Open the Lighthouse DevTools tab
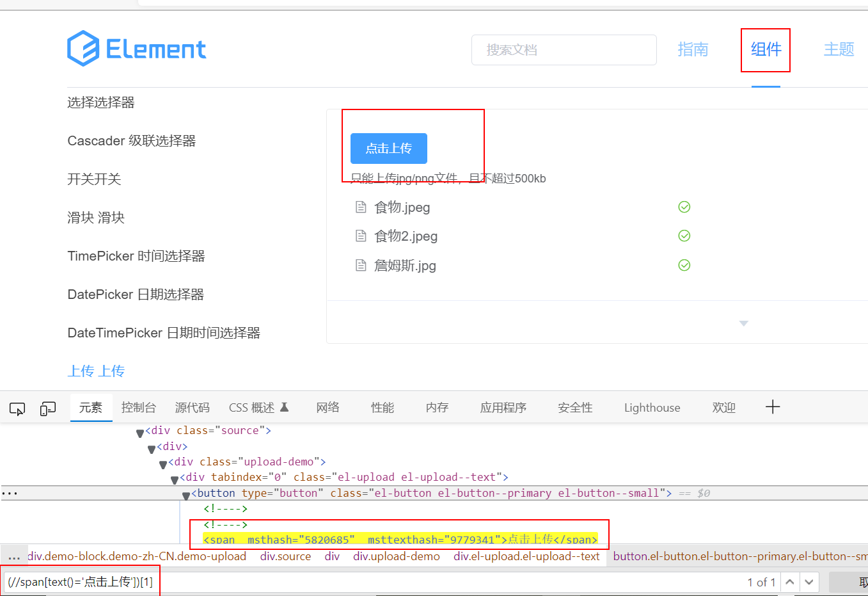Screen dimensions: 868x596 (x=652, y=407)
